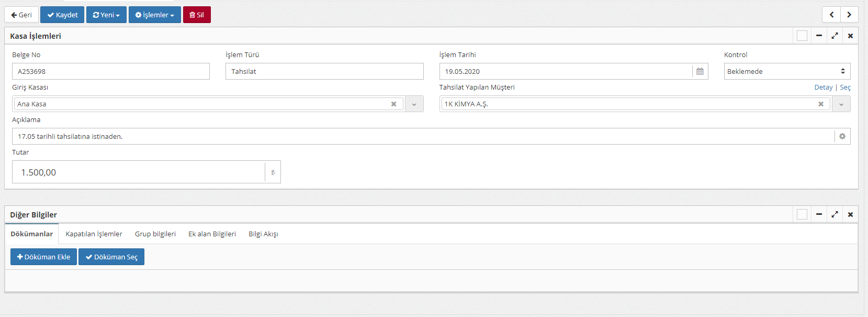Click the gear icon in Açıklama field
868x317 pixels.
click(842, 136)
